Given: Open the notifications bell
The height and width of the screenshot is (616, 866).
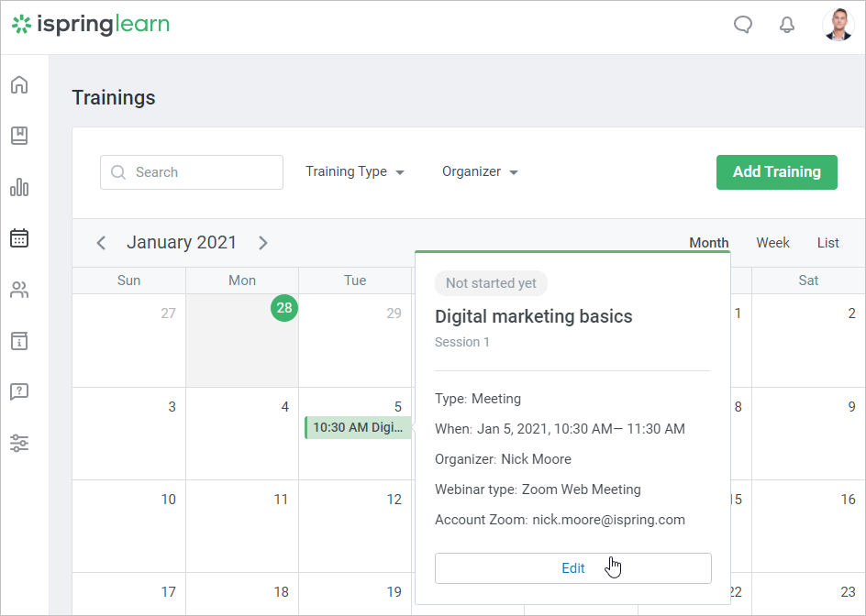Looking at the screenshot, I should tap(787, 25).
